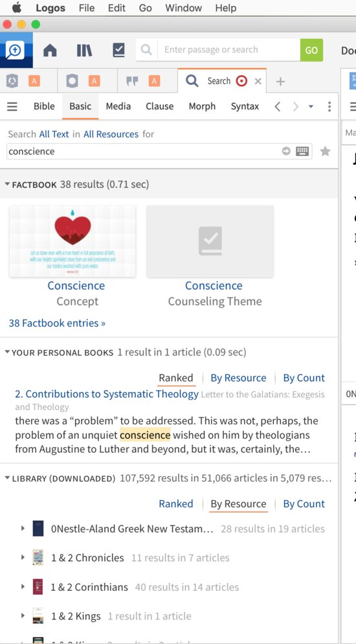356x644 pixels.
Task: Click the green GO button
Action: click(312, 50)
